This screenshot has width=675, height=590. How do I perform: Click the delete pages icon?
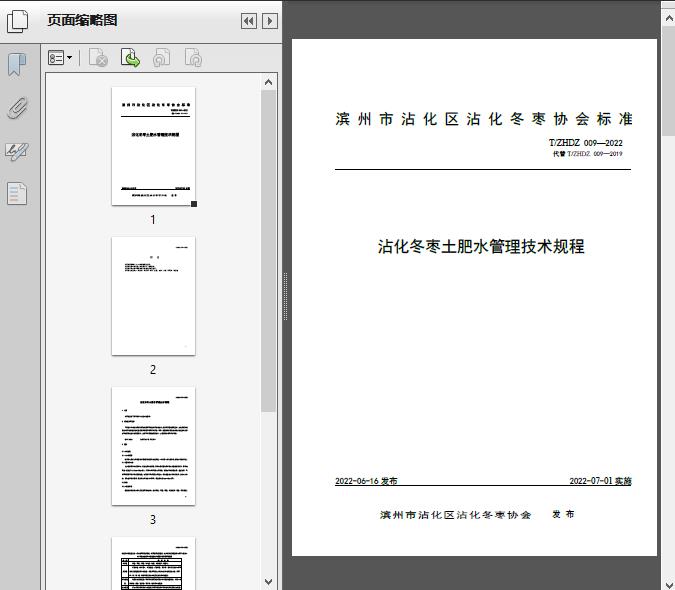coord(98,58)
